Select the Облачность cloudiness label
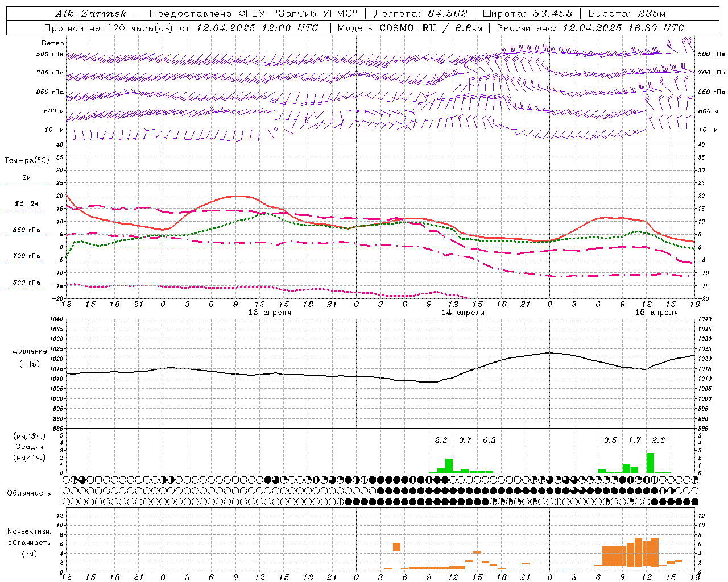The height and width of the screenshot is (582, 728). pyautogui.click(x=29, y=493)
